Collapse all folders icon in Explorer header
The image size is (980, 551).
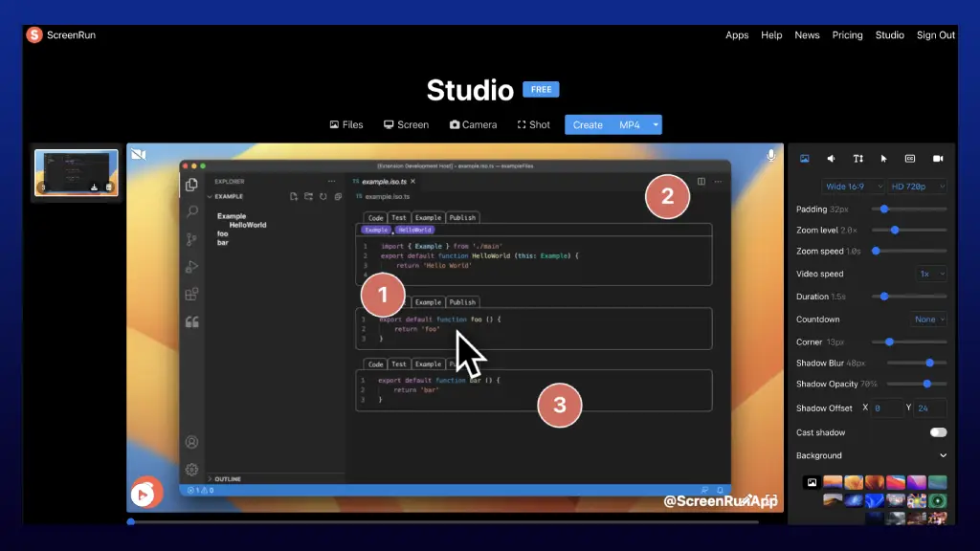[x=338, y=196]
